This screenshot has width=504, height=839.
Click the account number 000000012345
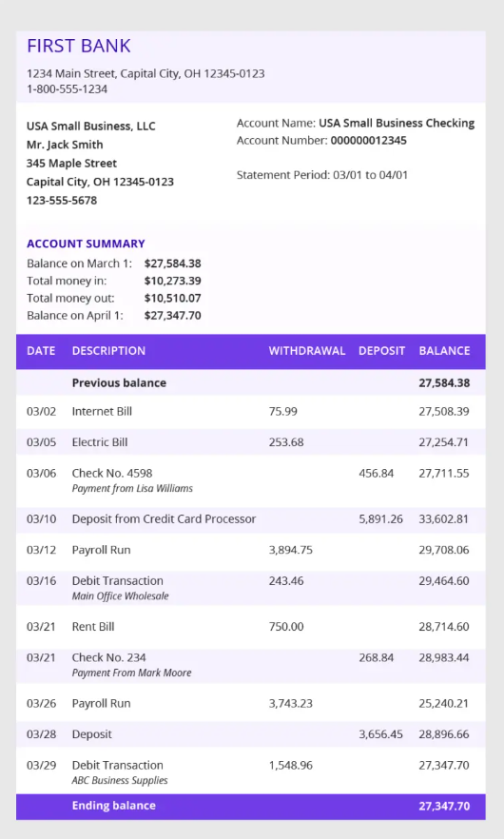[x=368, y=141]
